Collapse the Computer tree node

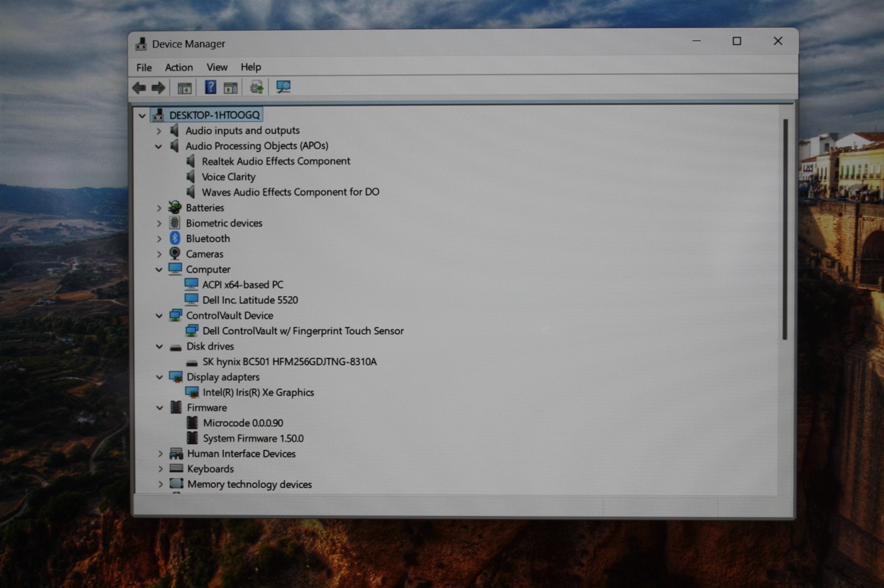coord(159,270)
